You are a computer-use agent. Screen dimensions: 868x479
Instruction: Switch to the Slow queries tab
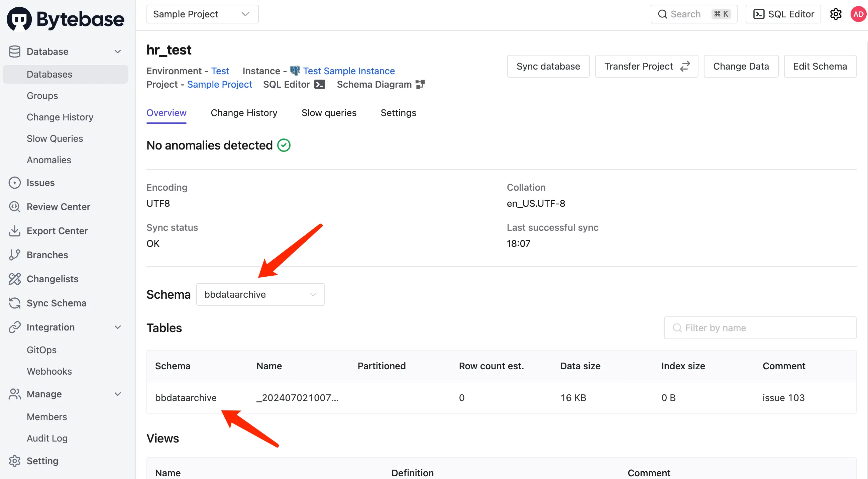tap(328, 112)
